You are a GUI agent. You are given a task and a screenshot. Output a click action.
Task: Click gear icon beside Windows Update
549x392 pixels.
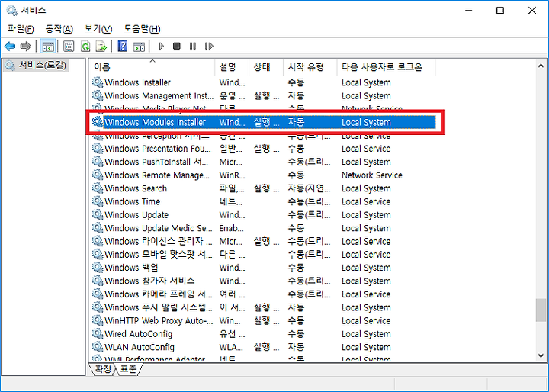tap(98, 214)
